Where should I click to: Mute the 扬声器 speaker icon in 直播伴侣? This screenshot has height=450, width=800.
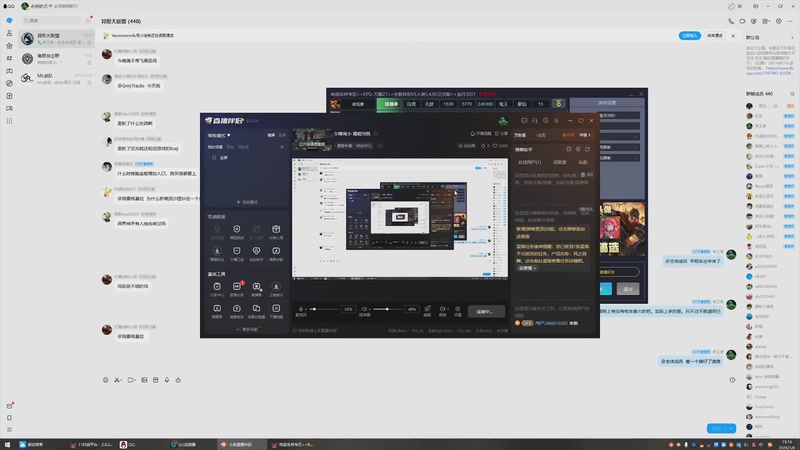(x=364, y=309)
